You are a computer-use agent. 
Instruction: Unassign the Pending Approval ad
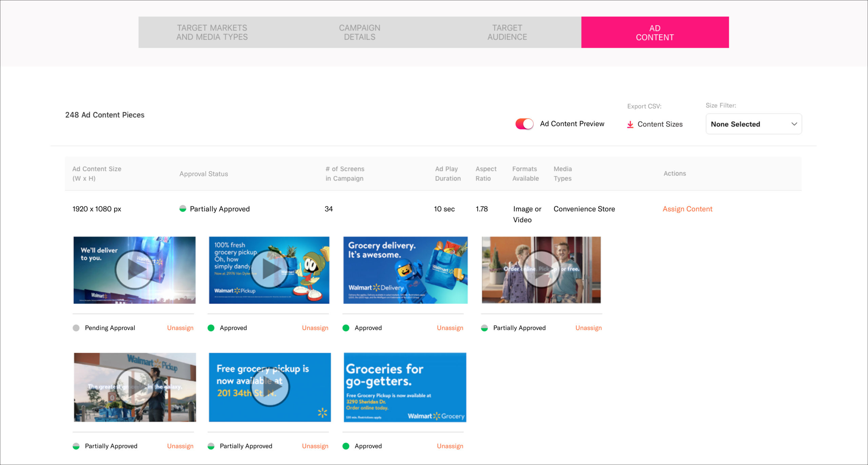pos(180,328)
